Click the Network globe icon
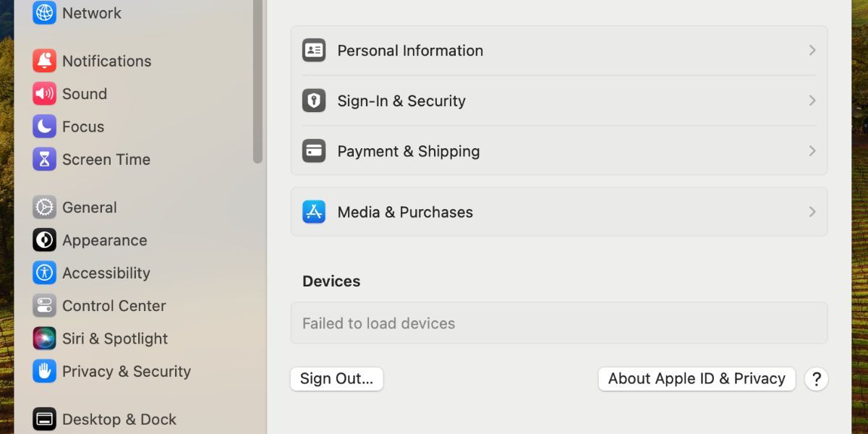The image size is (868, 434). [x=44, y=12]
